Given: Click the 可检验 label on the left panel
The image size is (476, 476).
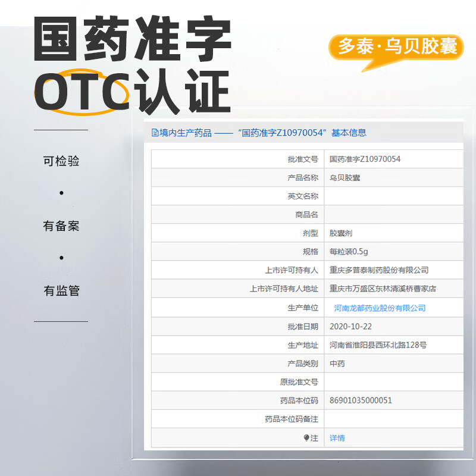Looking at the screenshot, I should coord(60,161).
